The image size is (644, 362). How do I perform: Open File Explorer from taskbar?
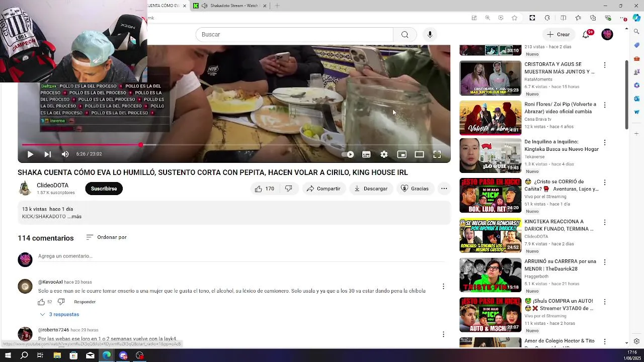point(57,355)
